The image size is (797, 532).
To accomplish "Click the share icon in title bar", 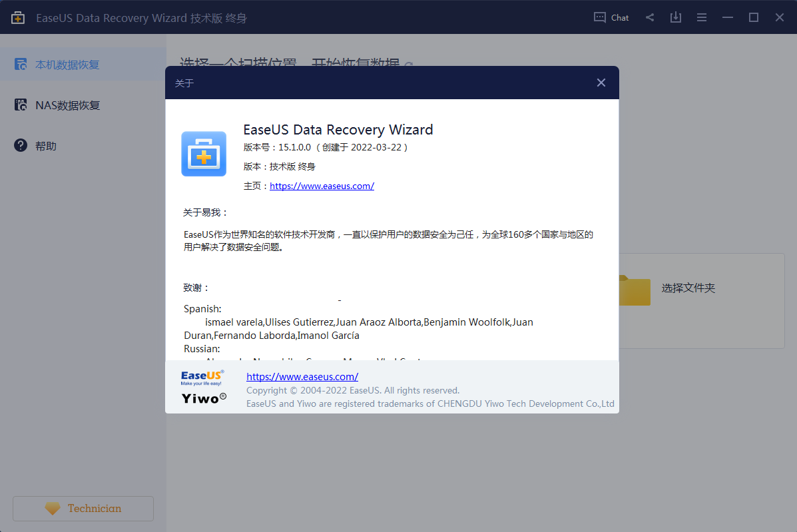I will [650, 18].
